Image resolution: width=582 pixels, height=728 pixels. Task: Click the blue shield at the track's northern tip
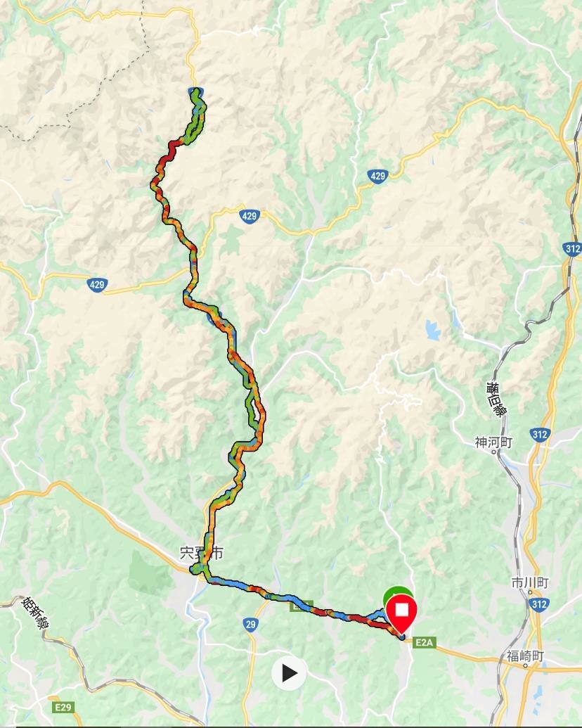(196, 92)
